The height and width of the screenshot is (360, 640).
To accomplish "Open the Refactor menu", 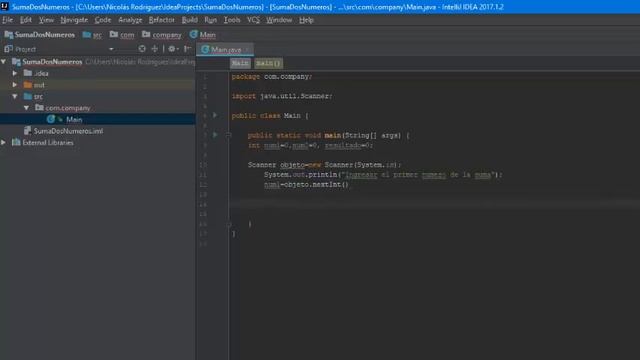I will point(162,20).
